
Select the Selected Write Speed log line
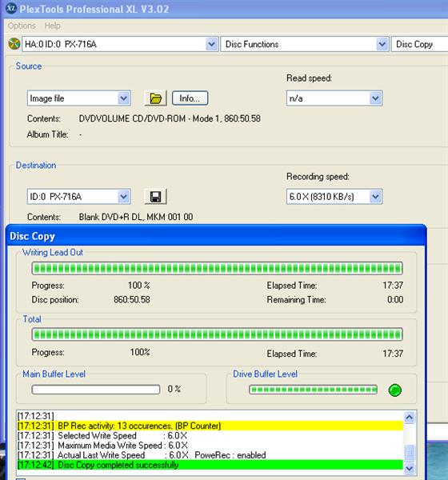point(210,436)
